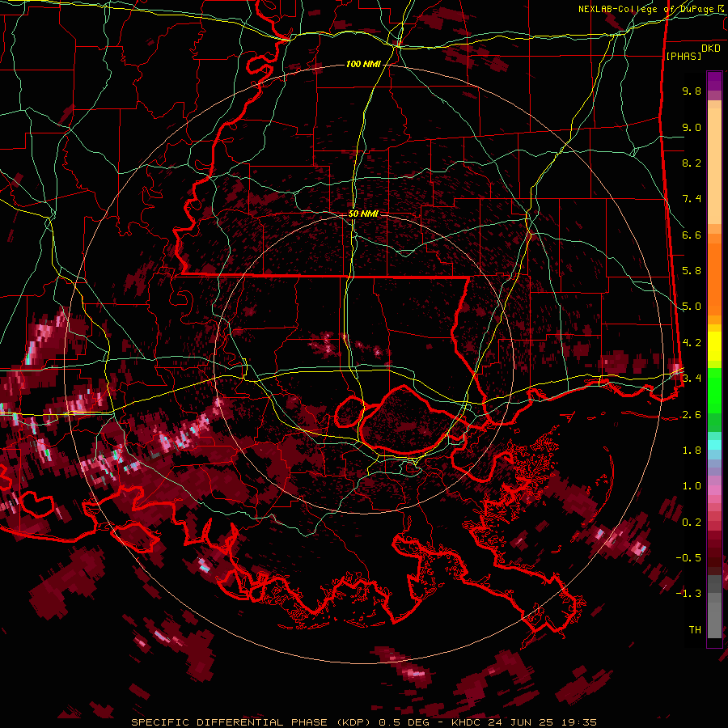Click the 5.0 scale label

point(692,307)
